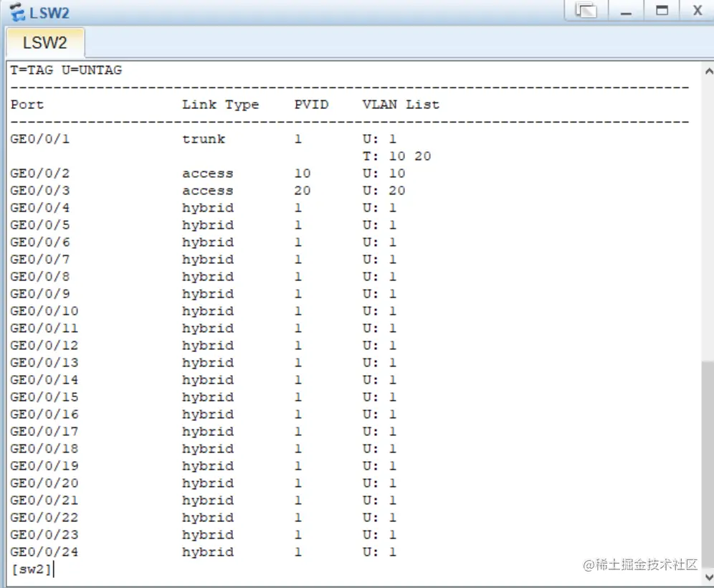Click 'access' link type for GE0/0/2

[x=208, y=174]
